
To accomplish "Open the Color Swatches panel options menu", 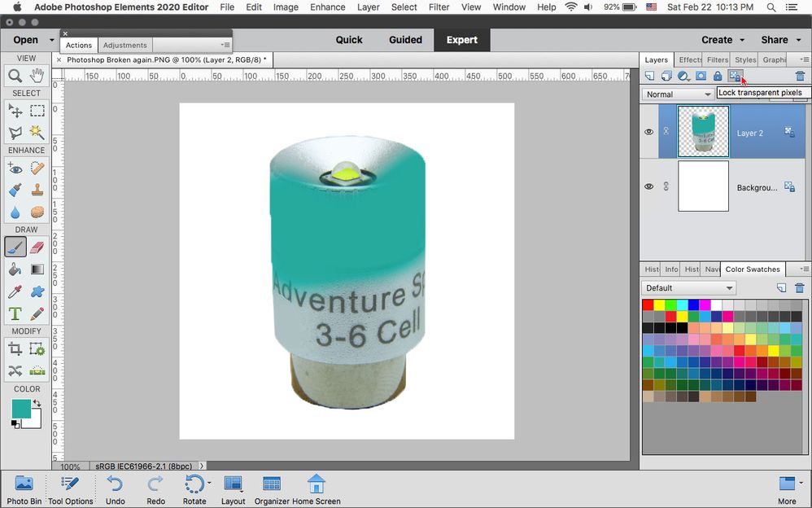I will point(804,269).
